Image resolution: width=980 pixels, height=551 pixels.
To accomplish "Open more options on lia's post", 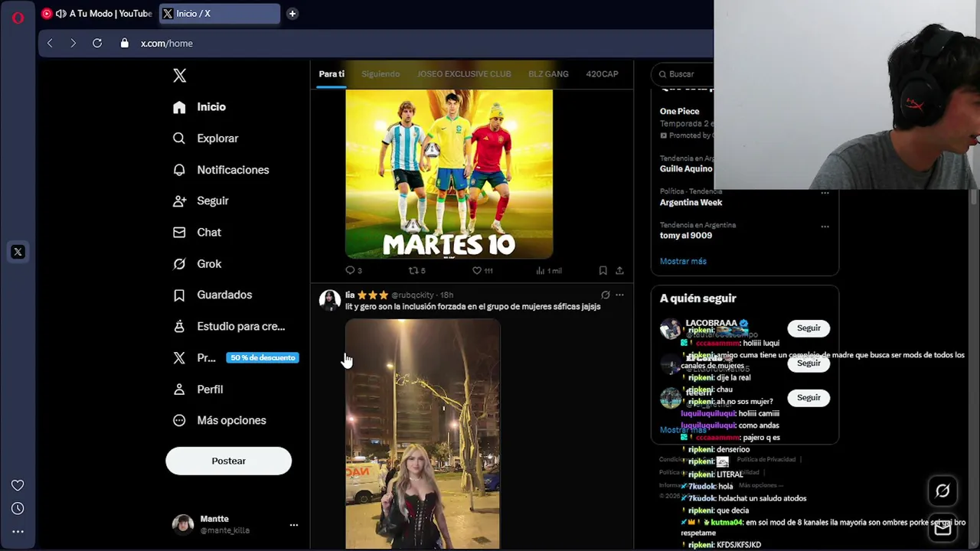I will 619,295.
